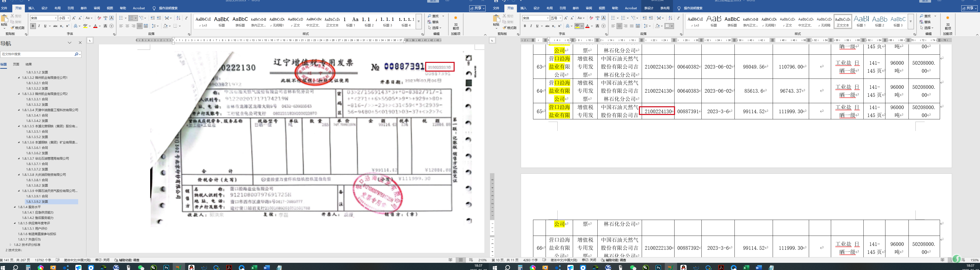The width and height of the screenshot is (980, 270).
Task: Click Format Painter (格式刷) in left Word window
Action: (x=17, y=28)
